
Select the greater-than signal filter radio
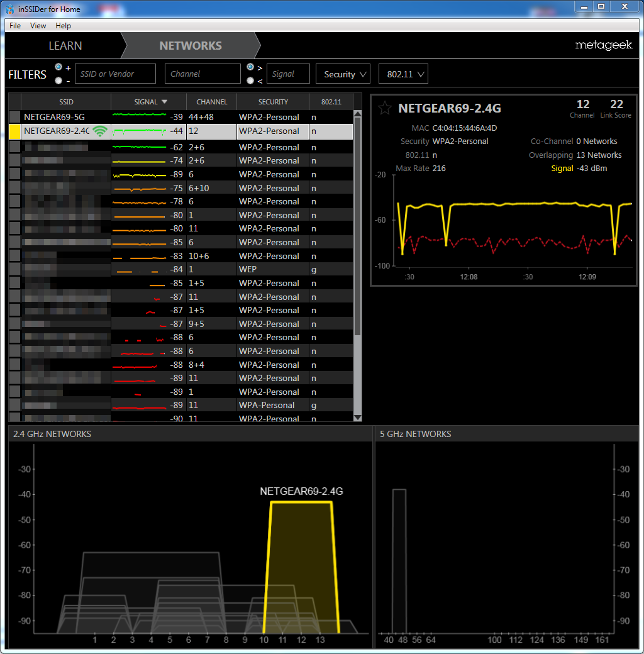pyautogui.click(x=250, y=67)
